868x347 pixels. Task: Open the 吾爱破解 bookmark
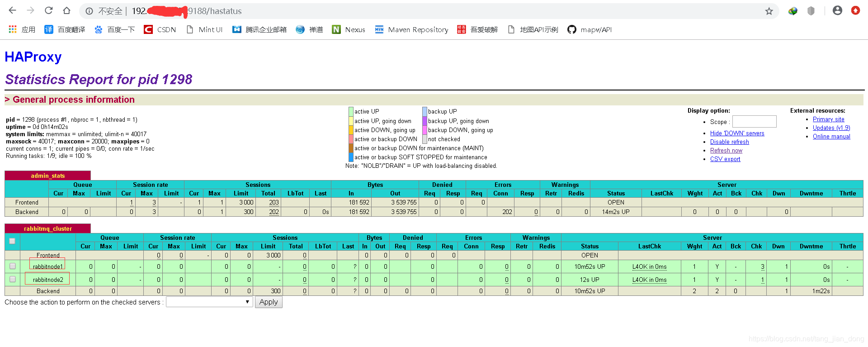(x=477, y=29)
